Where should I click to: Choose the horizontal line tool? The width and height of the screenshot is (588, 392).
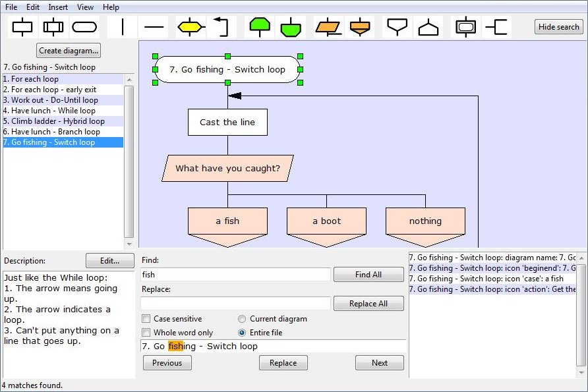(x=154, y=27)
